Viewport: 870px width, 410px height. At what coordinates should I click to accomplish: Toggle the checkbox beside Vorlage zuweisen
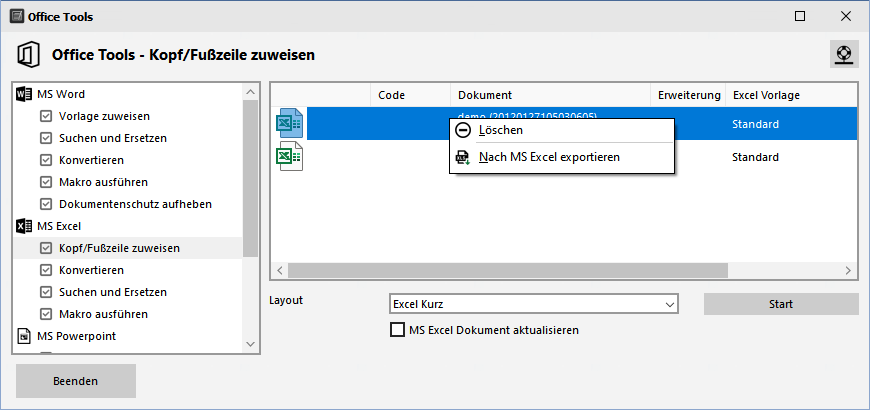(46, 117)
